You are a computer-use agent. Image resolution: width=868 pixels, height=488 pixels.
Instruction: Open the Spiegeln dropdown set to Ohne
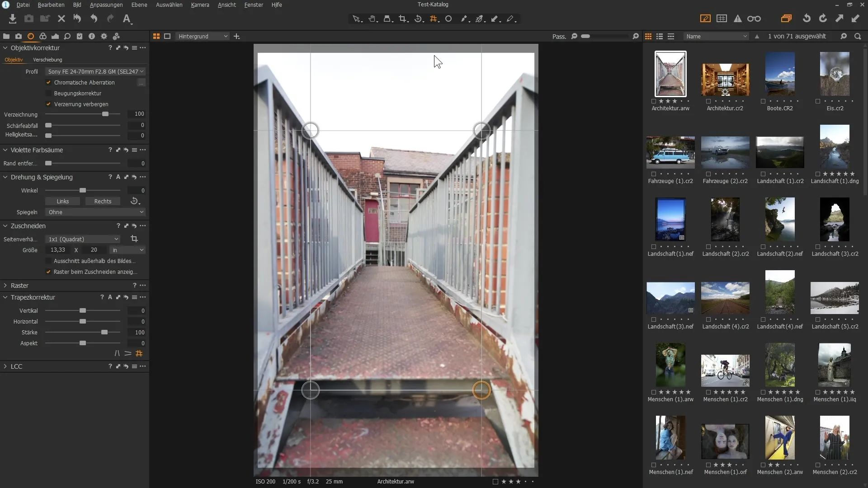[95, 212]
